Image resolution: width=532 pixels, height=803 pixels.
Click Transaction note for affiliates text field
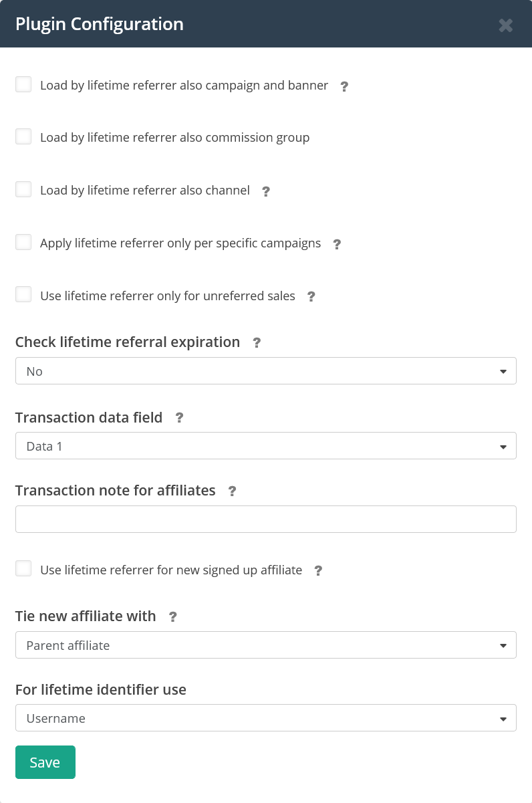pos(265,519)
